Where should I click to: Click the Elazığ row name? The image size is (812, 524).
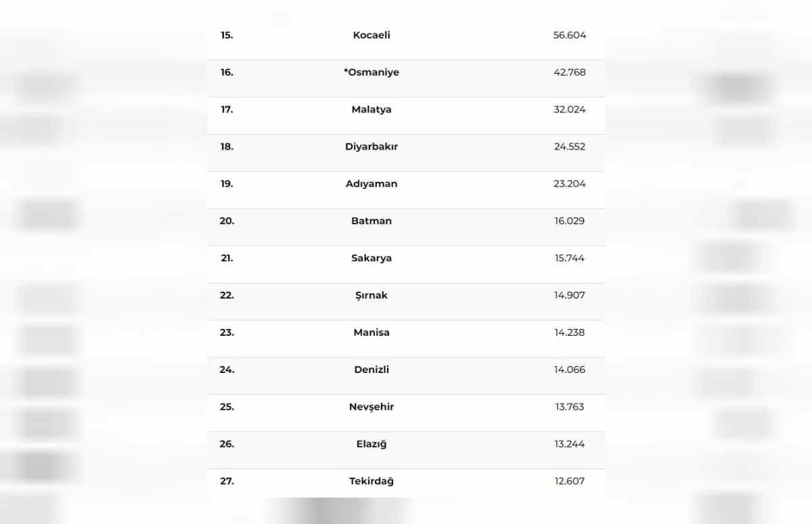371,444
